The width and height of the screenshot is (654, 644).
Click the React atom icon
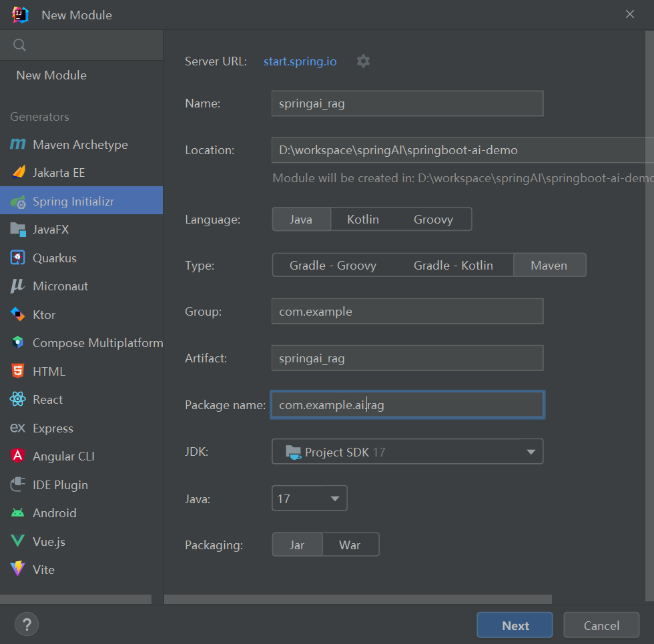point(18,400)
